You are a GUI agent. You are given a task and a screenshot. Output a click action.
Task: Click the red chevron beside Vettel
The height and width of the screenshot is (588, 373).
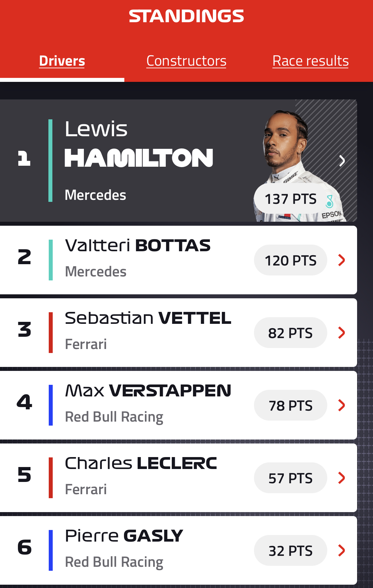pos(342,333)
